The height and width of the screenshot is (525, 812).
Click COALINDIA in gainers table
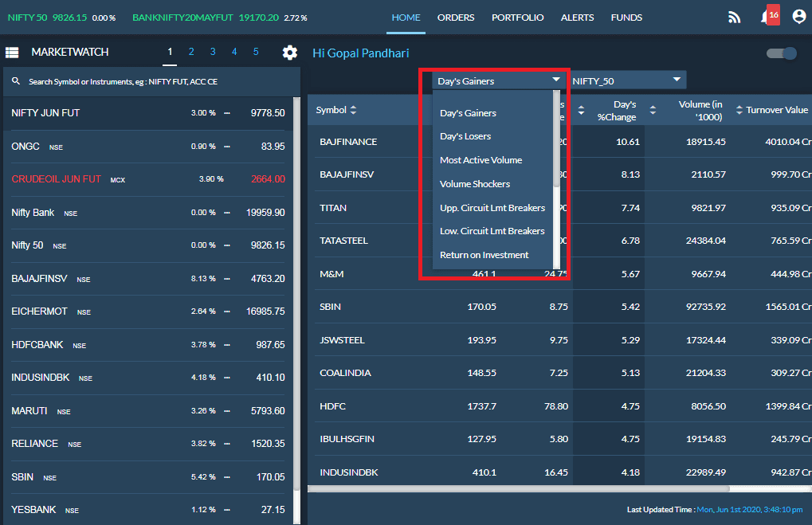point(345,373)
